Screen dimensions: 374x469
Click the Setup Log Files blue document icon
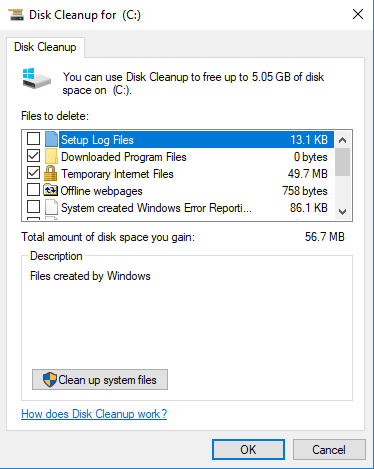(51, 139)
